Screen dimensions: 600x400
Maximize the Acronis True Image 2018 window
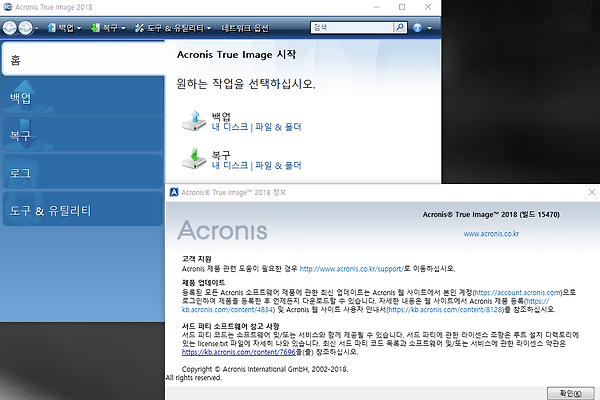(x=402, y=7)
